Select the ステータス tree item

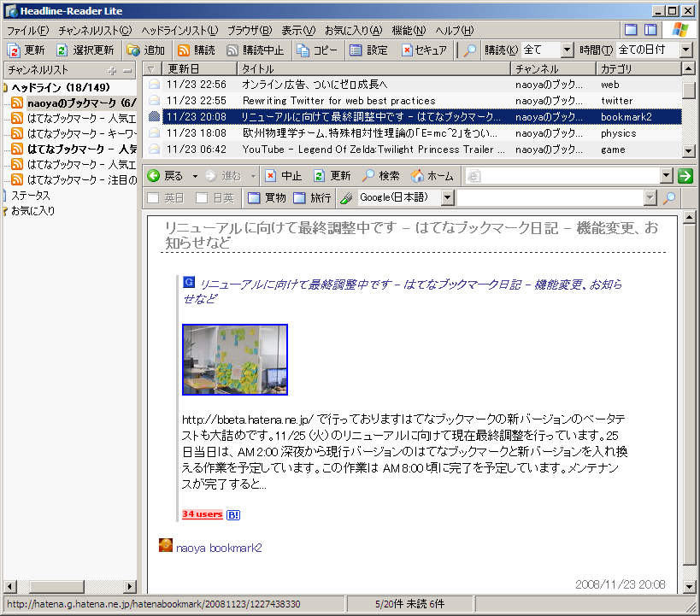coord(31,196)
